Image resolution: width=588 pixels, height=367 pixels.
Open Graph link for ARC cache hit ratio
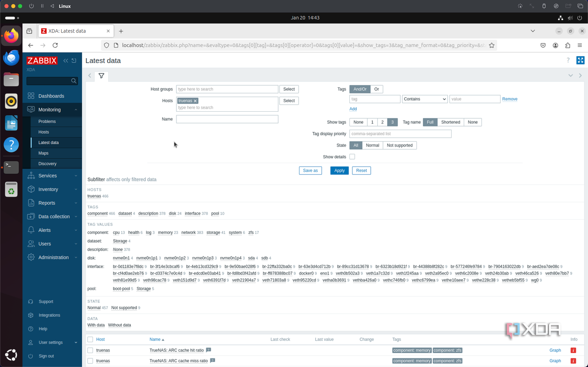click(x=555, y=350)
